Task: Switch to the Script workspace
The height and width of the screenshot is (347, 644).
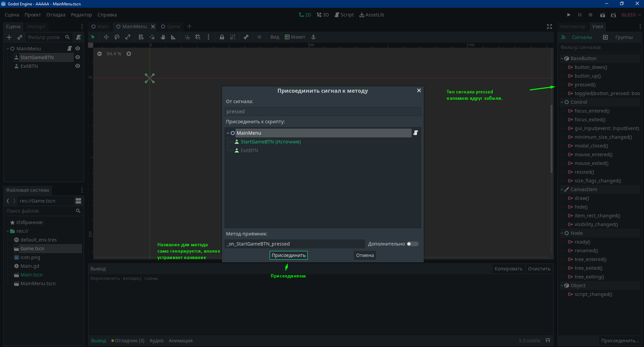Action: [344, 15]
